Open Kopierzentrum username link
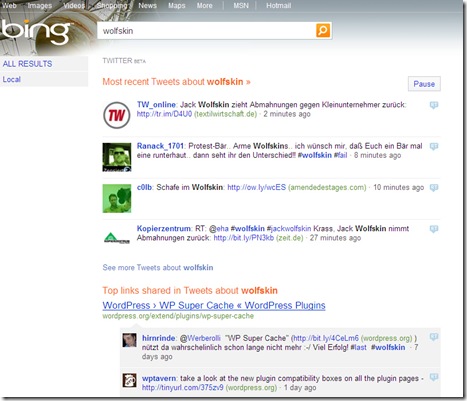Image resolution: width=467 pixels, height=401 pixels. tap(164, 229)
